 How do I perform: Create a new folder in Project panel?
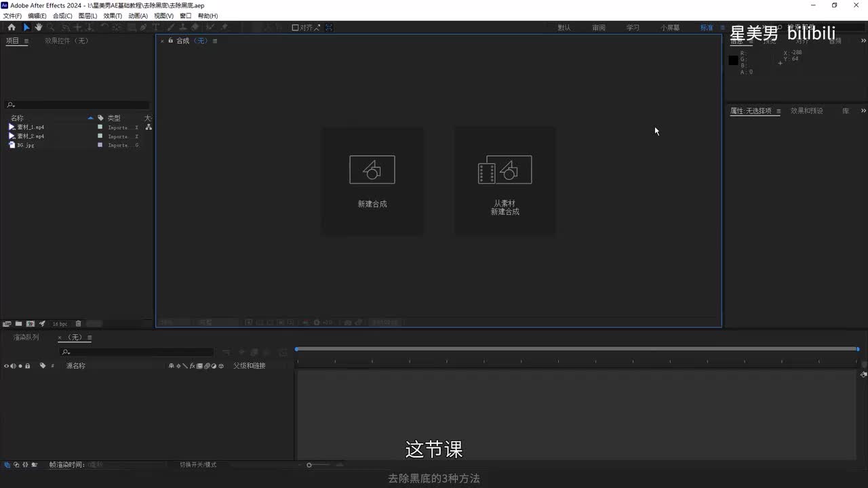pos(18,324)
